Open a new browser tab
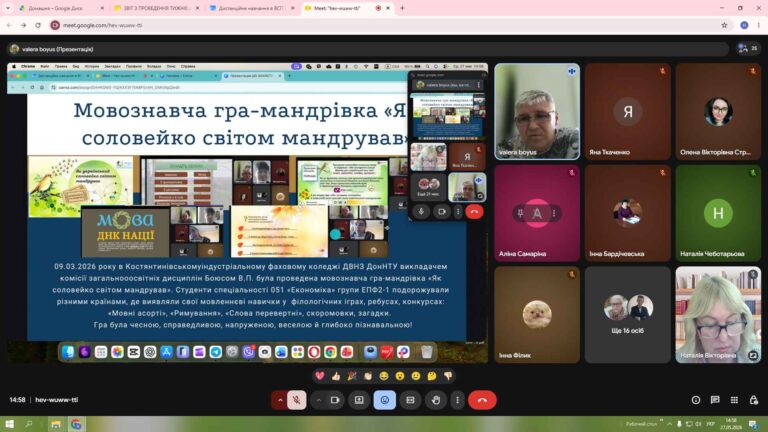This screenshot has width=768, height=432. [x=402, y=8]
